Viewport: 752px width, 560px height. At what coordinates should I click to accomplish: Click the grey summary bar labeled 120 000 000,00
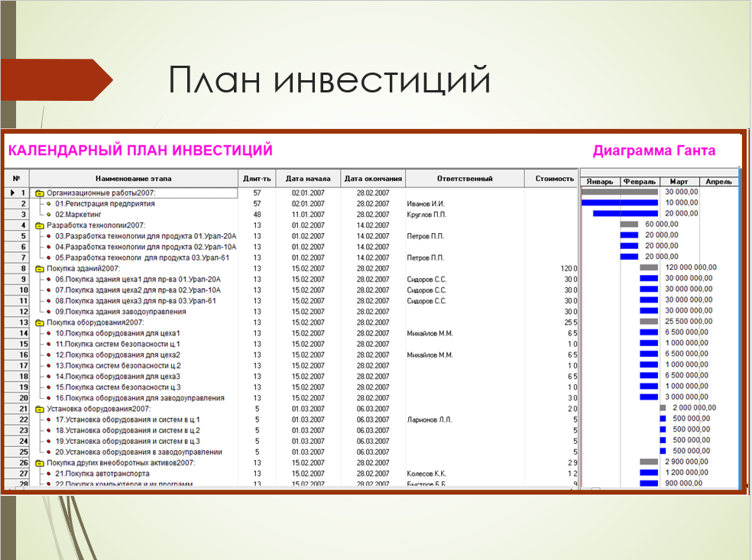pos(649,267)
